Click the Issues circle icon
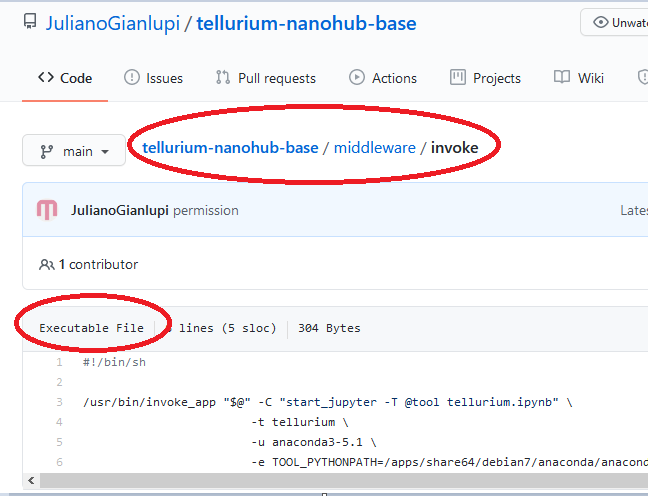648x496 pixels. coord(132,77)
